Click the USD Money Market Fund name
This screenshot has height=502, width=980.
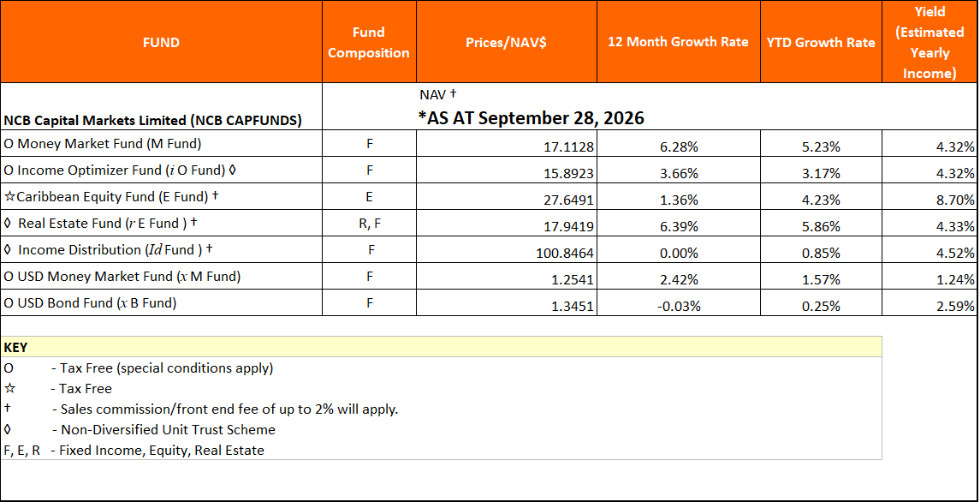[122, 276]
